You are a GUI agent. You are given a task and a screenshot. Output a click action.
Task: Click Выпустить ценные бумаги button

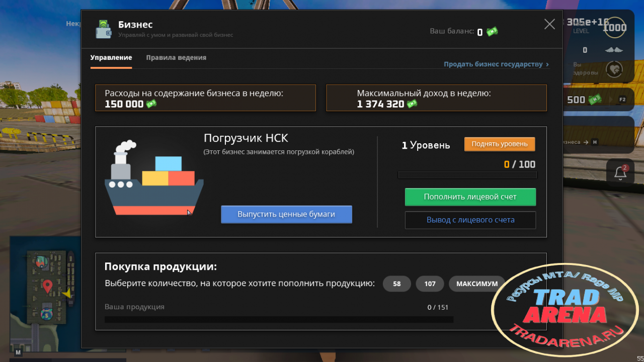tap(286, 214)
